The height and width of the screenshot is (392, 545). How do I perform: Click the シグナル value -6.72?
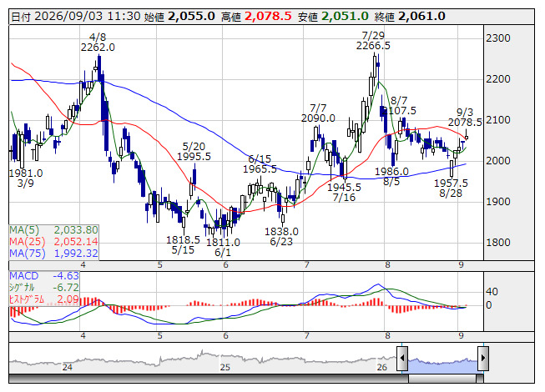66,288
